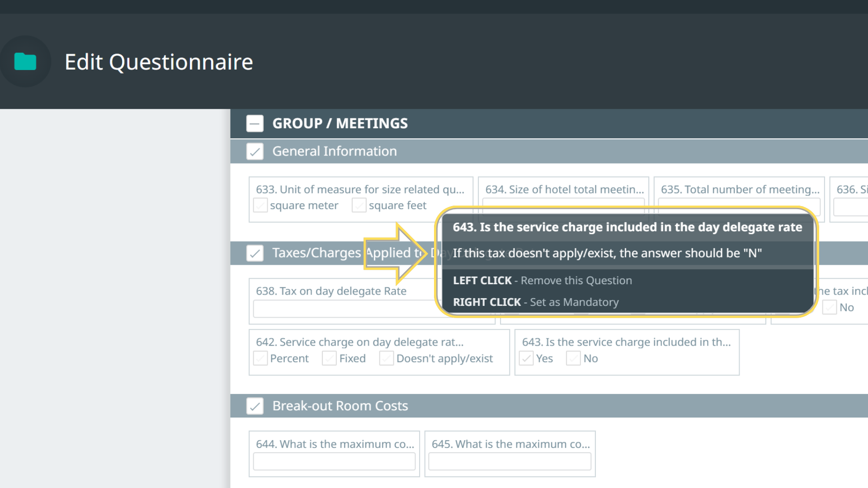Toggle Taxes/Charges Applied section checkbox
Viewport: 868px width, 488px height.
click(x=255, y=253)
